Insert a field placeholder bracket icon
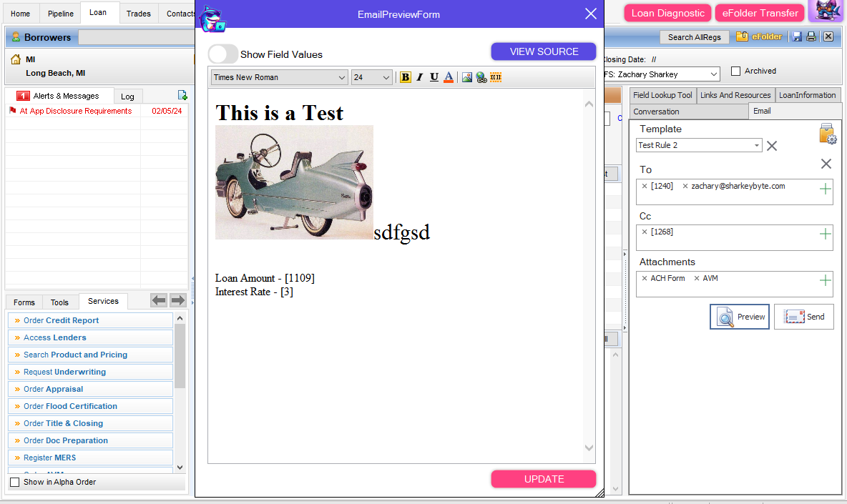The width and height of the screenshot is (847, 504). click(x=496, y=77)
